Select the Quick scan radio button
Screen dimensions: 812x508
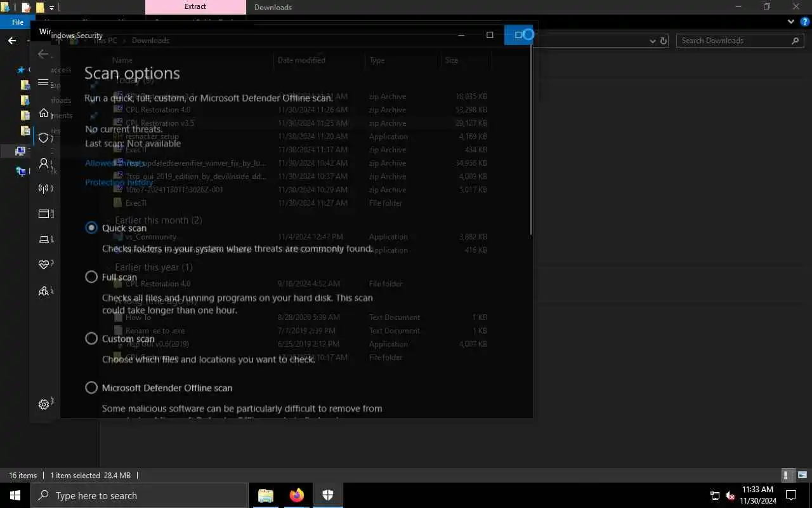point(91,228)
